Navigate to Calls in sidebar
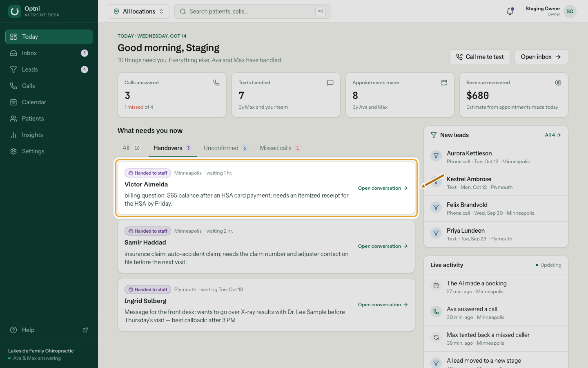 coord(49,86)
